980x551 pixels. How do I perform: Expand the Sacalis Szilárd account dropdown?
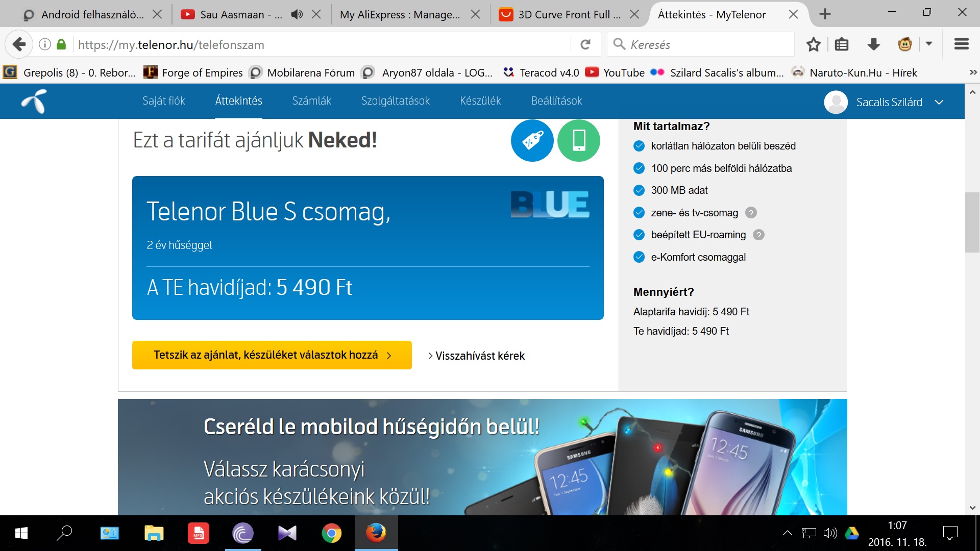[x=939, y=102]
